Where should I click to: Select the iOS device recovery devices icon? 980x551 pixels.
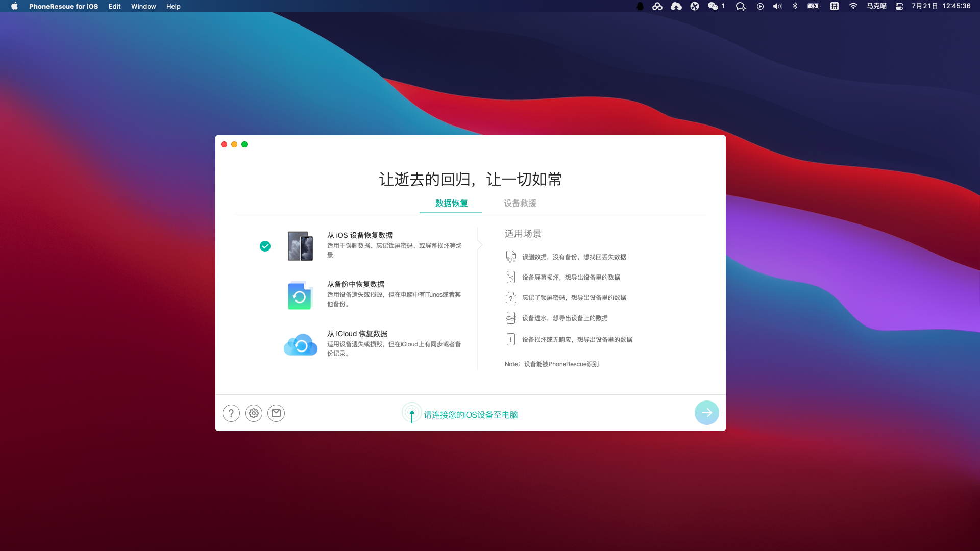(x=300, y=246)
